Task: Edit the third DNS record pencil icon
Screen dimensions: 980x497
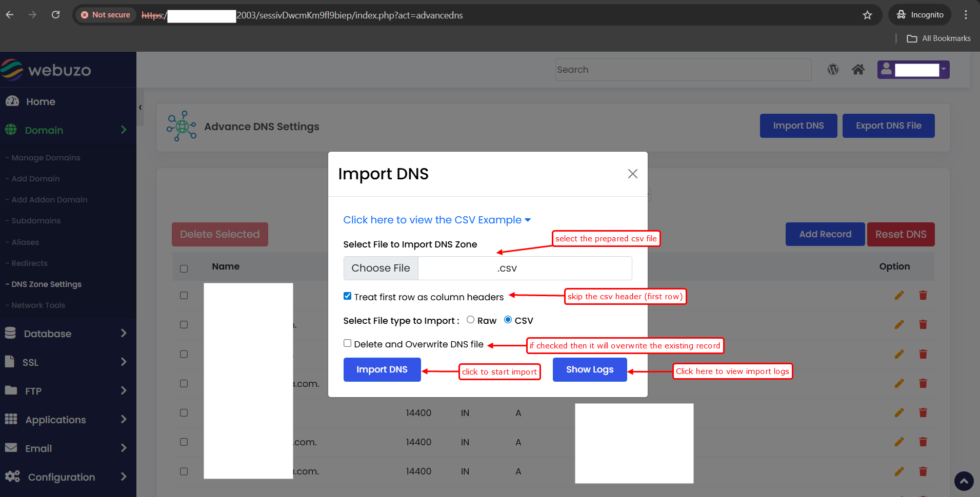Action: [899, 354]
